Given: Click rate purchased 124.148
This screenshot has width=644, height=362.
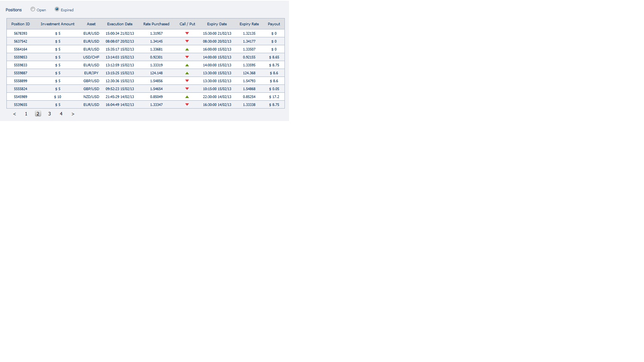Looking at the screenshot, I should (156, 73).
